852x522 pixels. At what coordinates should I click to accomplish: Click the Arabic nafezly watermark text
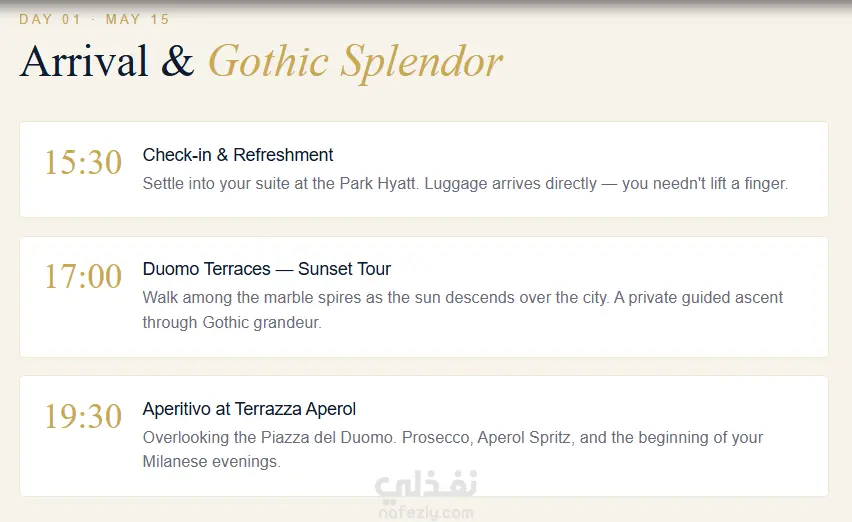(426, 486)
